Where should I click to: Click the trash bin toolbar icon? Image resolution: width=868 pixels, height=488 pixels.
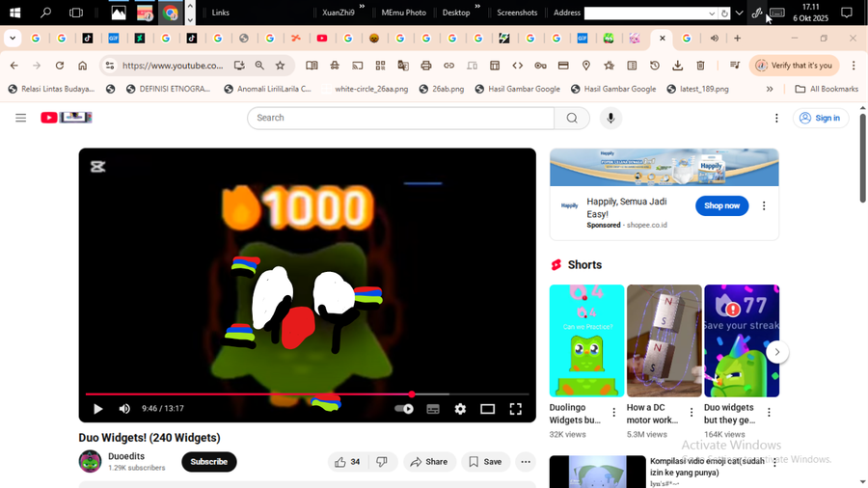700,66
